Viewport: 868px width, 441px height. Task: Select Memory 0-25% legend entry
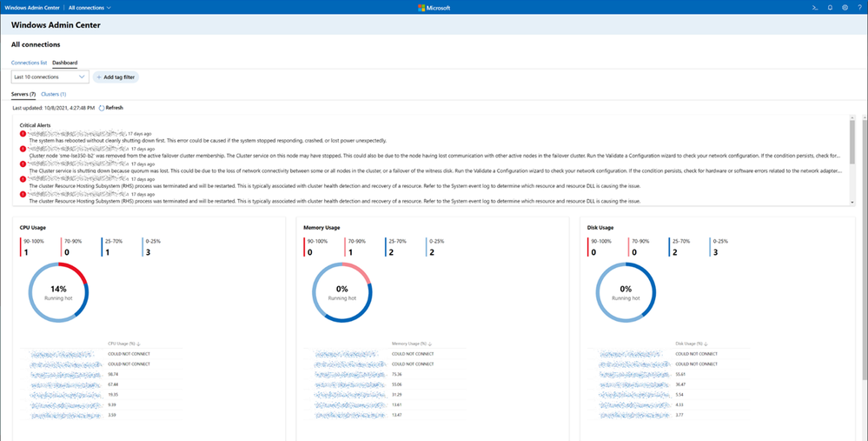435,247
